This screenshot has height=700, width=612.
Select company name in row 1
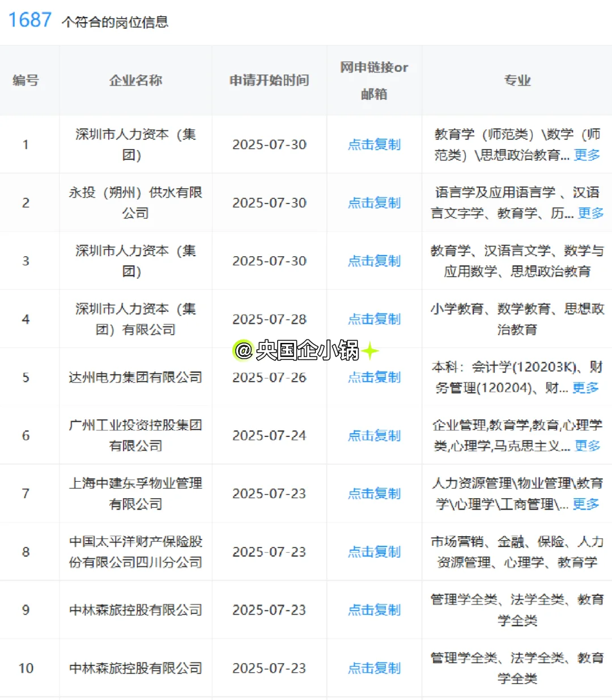pyautogui.click(x=135, y=145)
